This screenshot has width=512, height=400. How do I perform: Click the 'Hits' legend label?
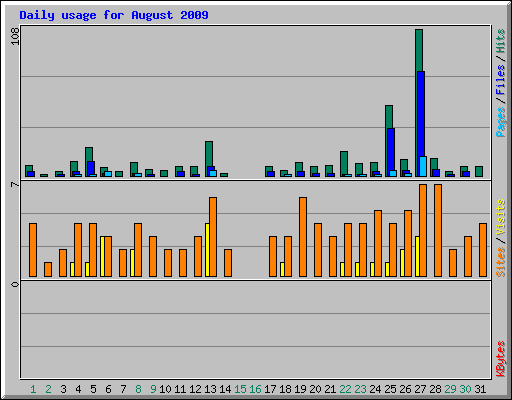[x=500, y=41]
